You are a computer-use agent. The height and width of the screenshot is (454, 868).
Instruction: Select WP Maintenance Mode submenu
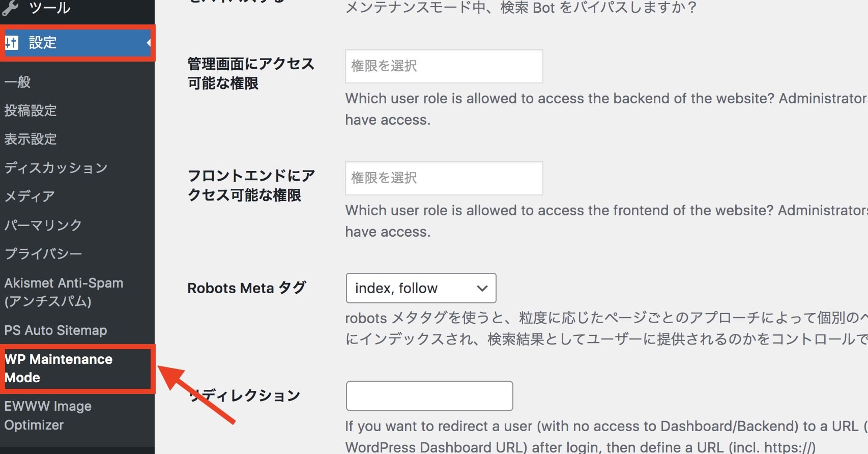click(x=59, y=368)
